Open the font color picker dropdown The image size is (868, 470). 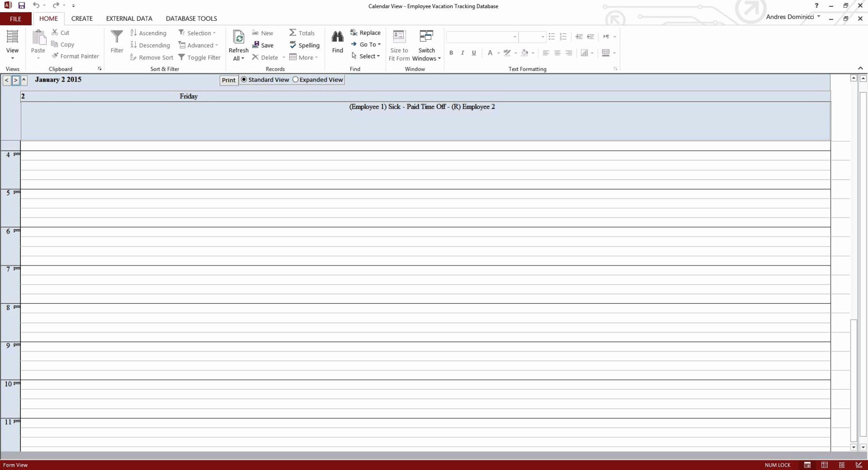point(498,53)
